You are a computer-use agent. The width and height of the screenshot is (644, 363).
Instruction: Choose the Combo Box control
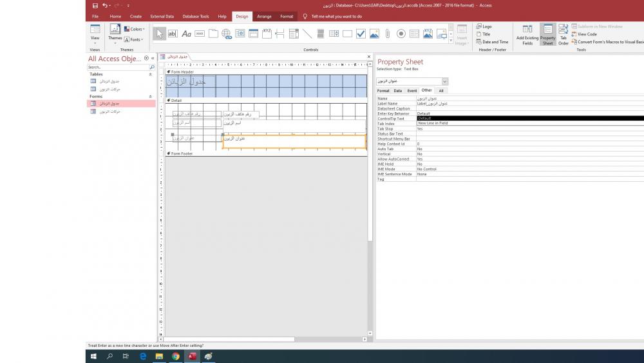coord(294,34)
